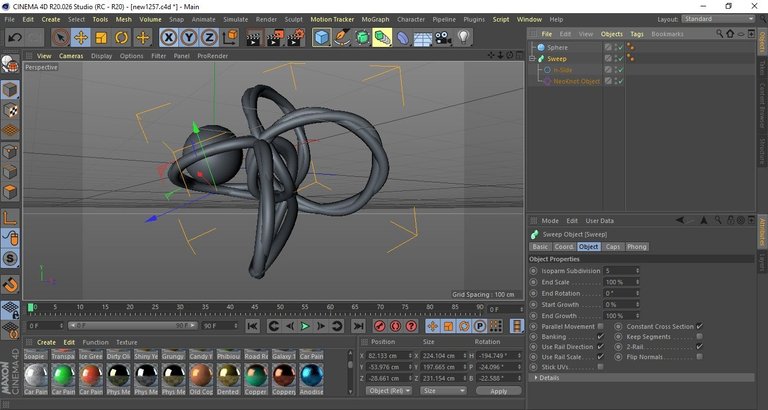Open material manager Create menu
The width and height of the screenshot is (768, 410).
(x=47, y=342)
